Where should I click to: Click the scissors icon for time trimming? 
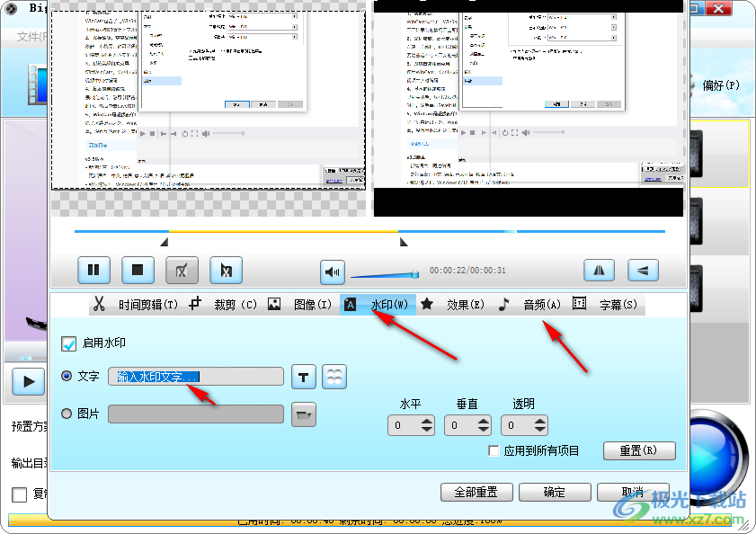tap(99, 304)
